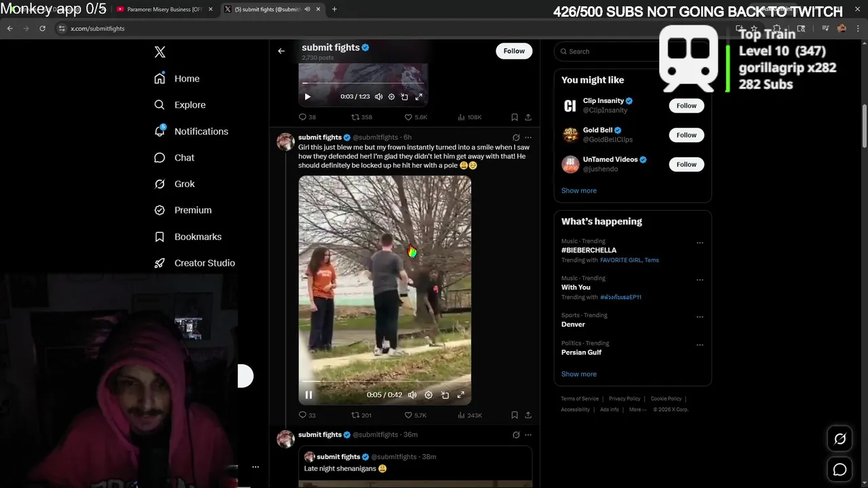The image size is (868, 488).
Task: Open submit fights avatar on 6h post
Action: (x=285, y=141)
